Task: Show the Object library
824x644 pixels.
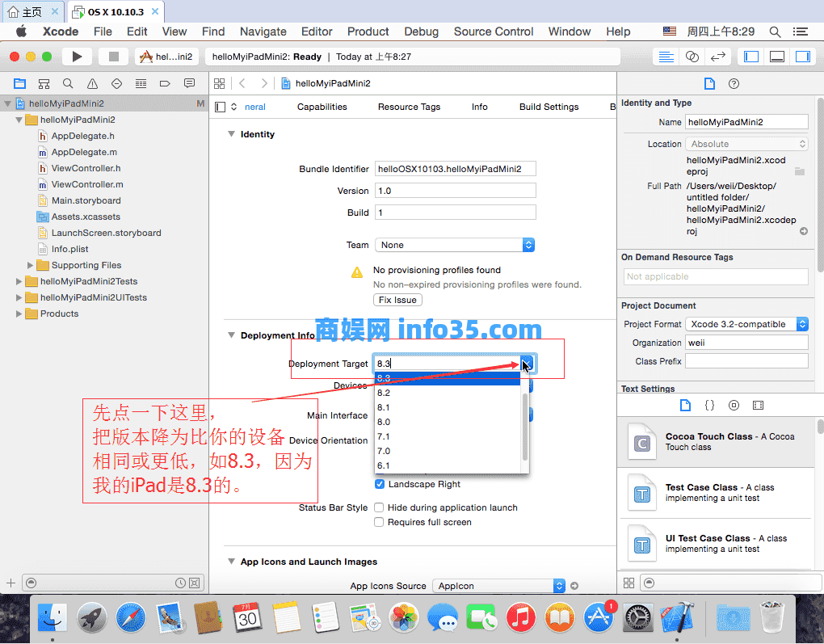Action: point(734,406)
